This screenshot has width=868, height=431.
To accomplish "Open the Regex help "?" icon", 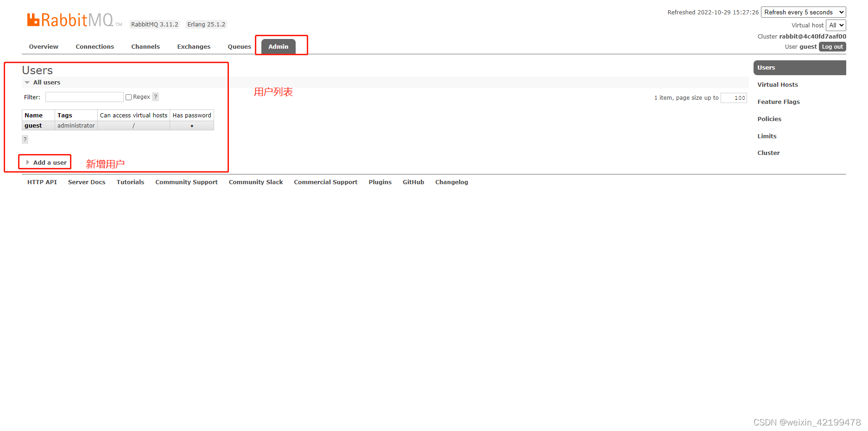I will [155, 96].
